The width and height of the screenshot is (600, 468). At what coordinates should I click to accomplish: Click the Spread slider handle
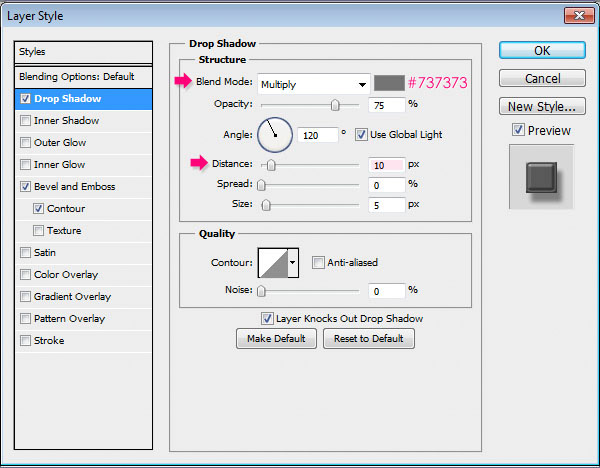261,185
